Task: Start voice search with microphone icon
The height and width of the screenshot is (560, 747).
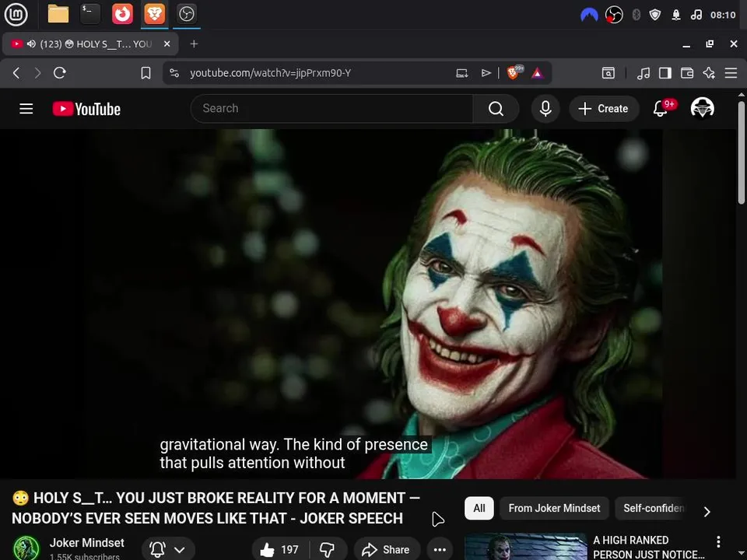Action: [x=545, y=109]
